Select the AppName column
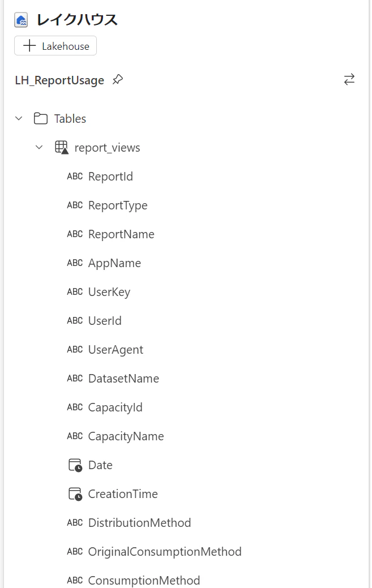372x588 pixels. pos(114,263)
